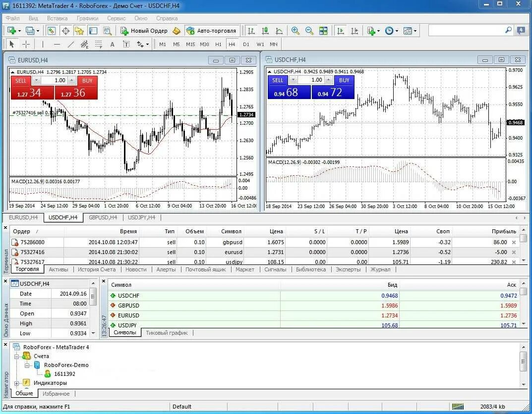Switch timeframe to H1

tap(218, 44)
